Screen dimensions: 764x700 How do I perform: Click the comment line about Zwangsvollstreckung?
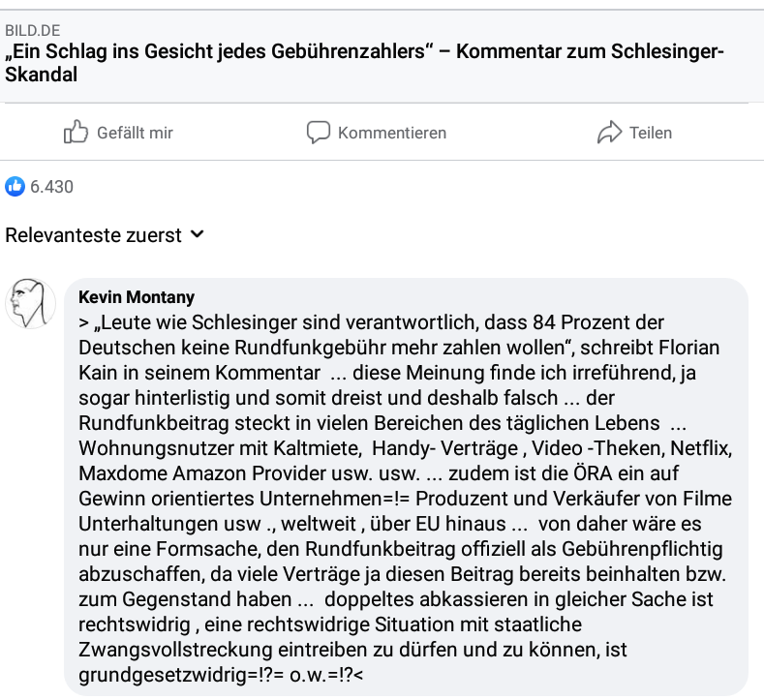[352, 650]
